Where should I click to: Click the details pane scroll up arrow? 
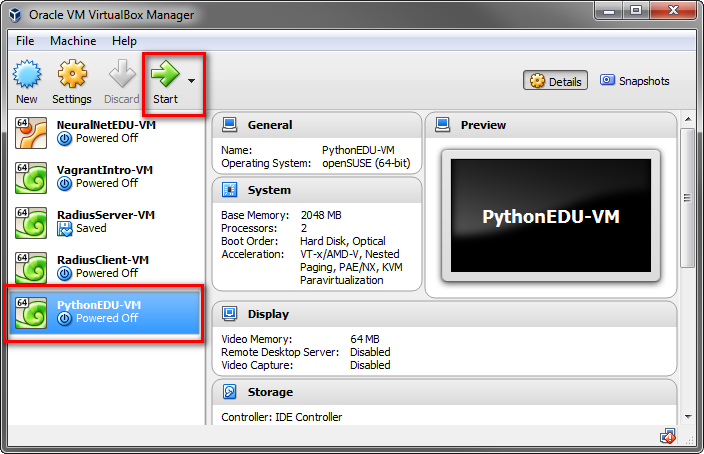point(688,119)
